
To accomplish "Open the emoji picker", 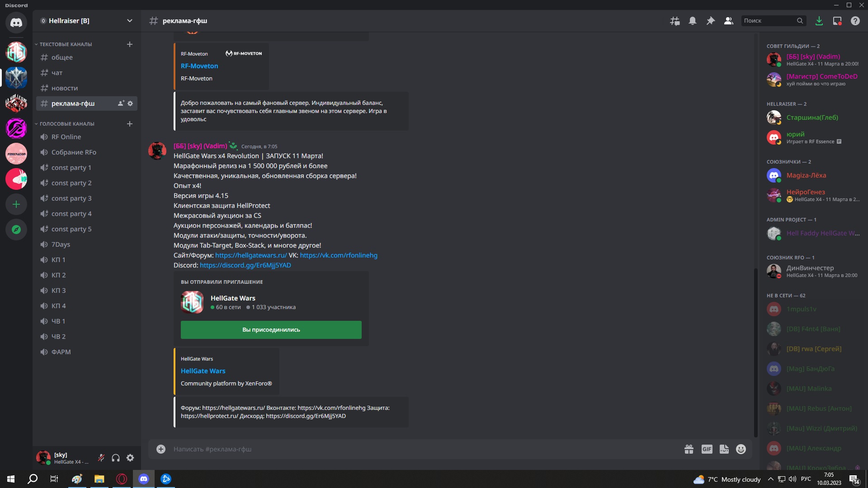I will [x=741, y=449].
